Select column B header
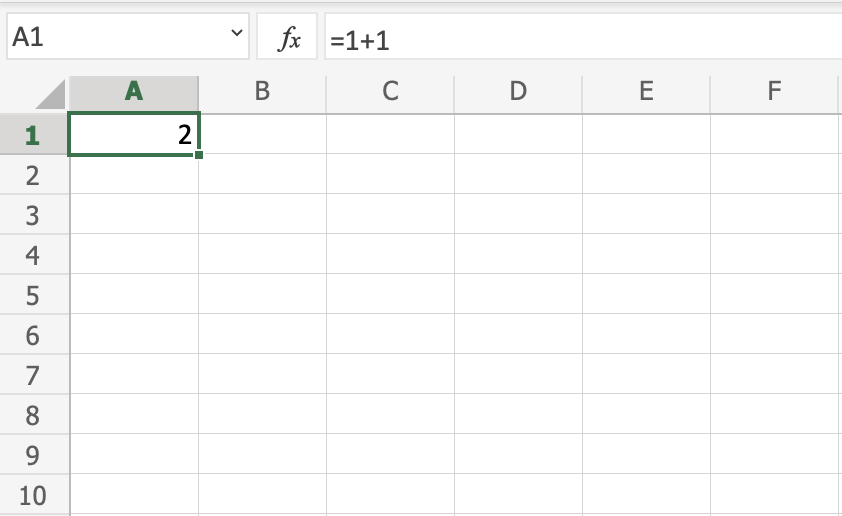This screenshot has width=842, height=516. (x=262, y=92)
